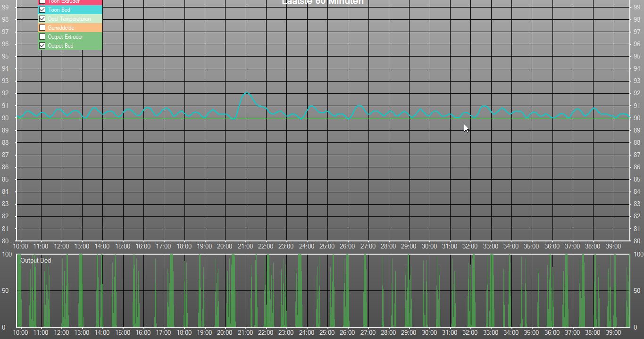The image size is (644, 339).
Task: Click the 39:00 label below the output graph
Action: pos(613,332)
